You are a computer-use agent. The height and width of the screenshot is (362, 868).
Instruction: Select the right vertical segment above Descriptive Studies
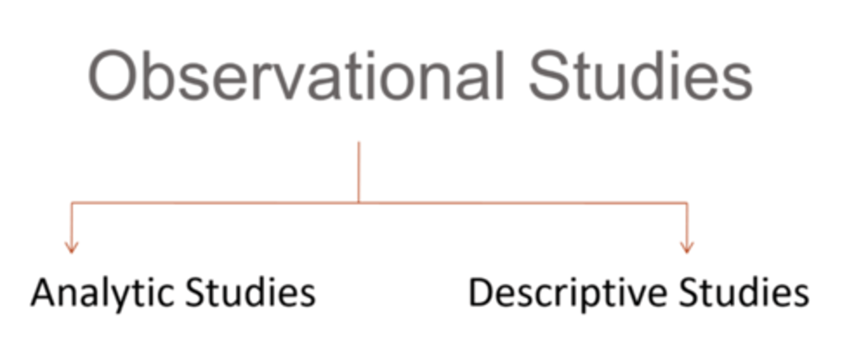pyautogui.click(x=687, y=224)
